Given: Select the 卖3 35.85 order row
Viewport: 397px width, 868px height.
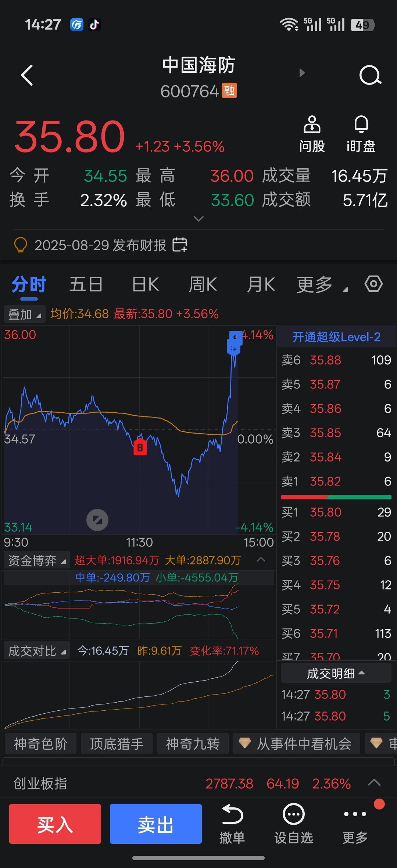Looking at the screenshot, I should (x=336, y=433).
